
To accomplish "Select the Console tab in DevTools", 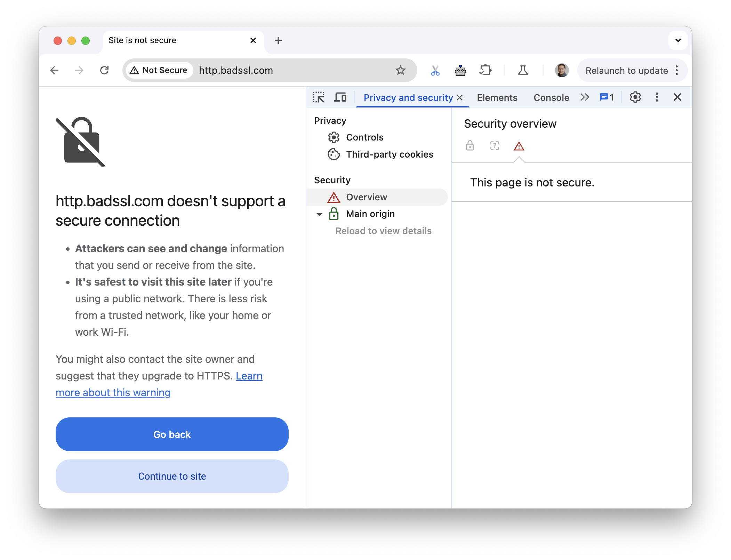I will point(552,96).
